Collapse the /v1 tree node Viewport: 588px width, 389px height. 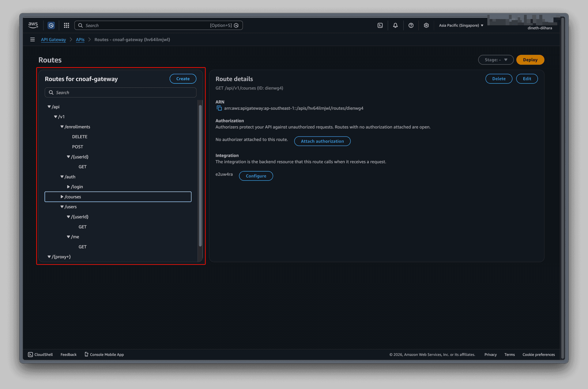(55, 117)
